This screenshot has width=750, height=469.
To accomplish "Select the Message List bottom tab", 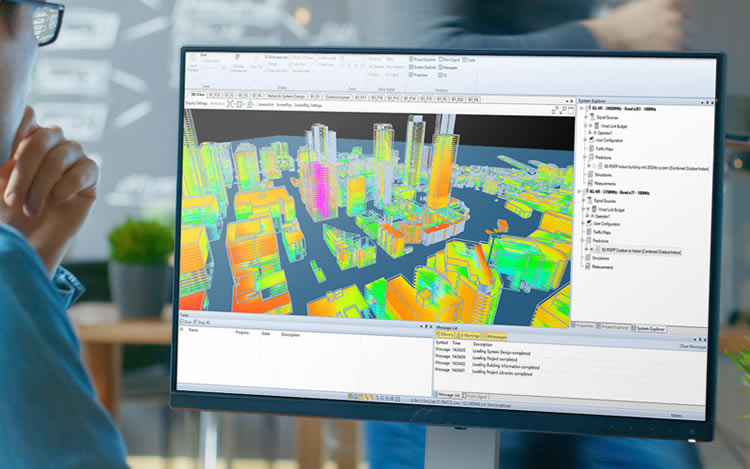I will point(449,395).
